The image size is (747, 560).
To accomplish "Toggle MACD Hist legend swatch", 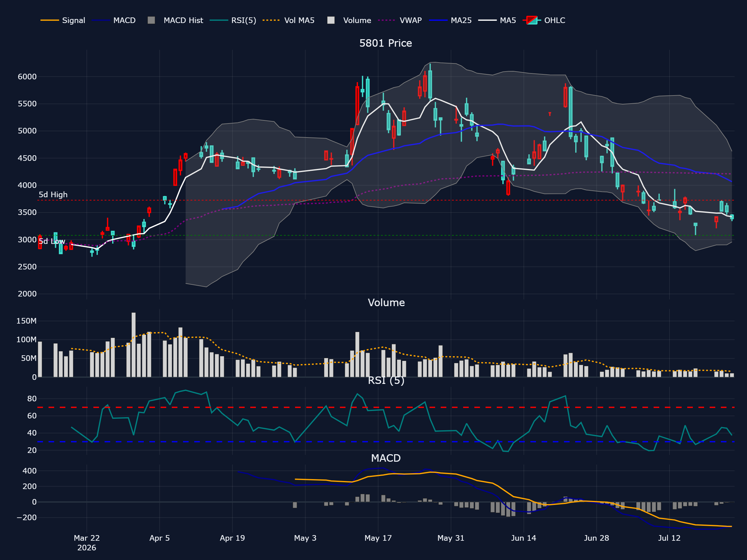I will [151, 20].
